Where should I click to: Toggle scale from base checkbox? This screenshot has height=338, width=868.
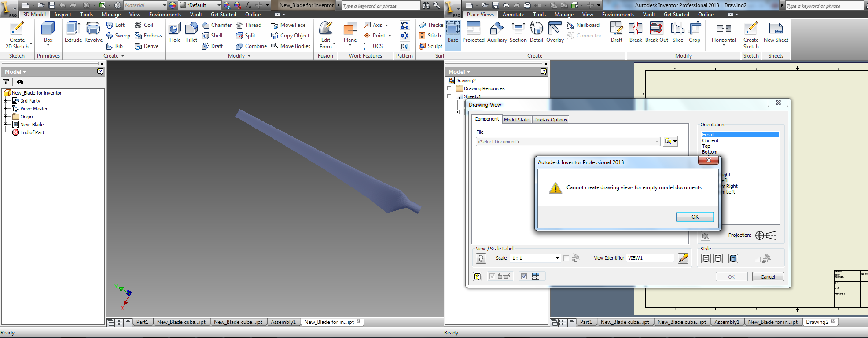566,258
